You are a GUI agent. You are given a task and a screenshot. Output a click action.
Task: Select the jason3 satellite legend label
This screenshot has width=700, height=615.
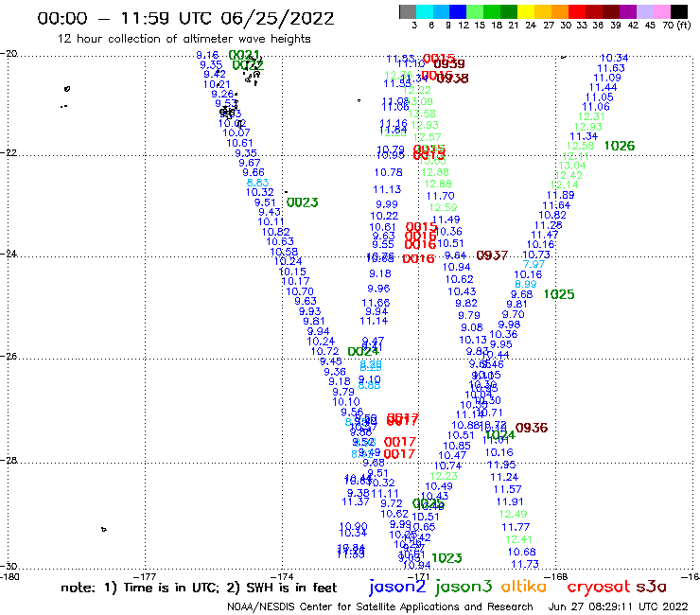(464, 587)
